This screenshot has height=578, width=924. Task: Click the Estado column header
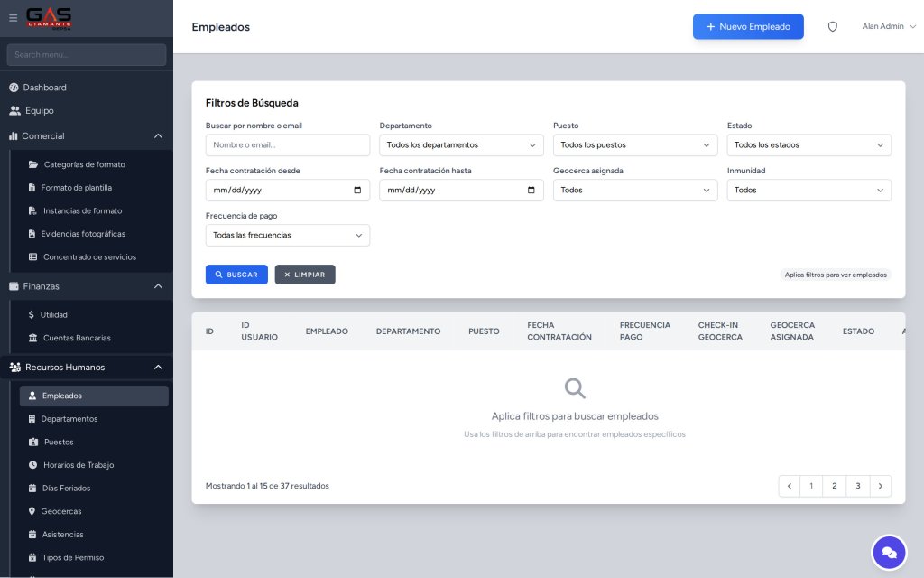click(x=858, y=331)
